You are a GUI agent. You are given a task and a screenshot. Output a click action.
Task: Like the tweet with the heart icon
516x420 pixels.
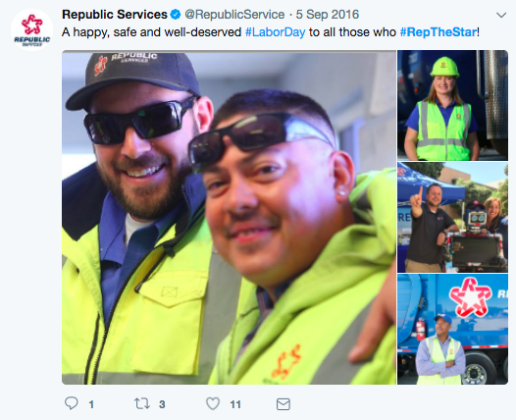(x=213, y=403)
